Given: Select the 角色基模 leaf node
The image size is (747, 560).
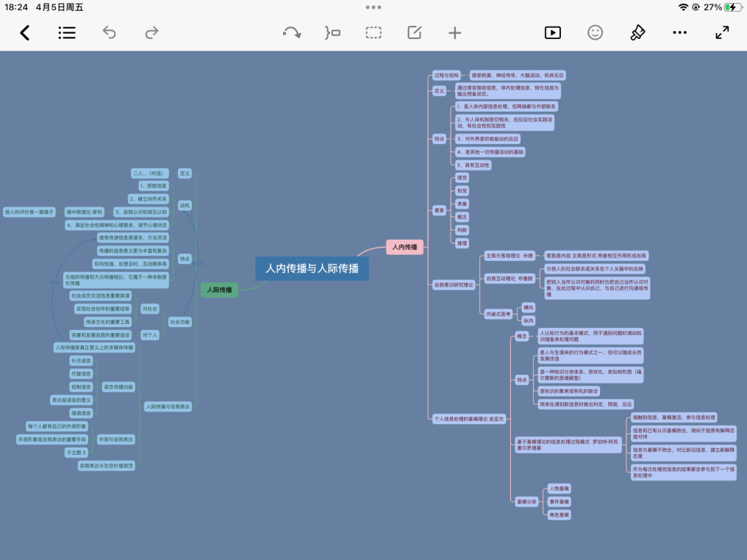Looking at the screenshot, I should (x=560, y=514).
